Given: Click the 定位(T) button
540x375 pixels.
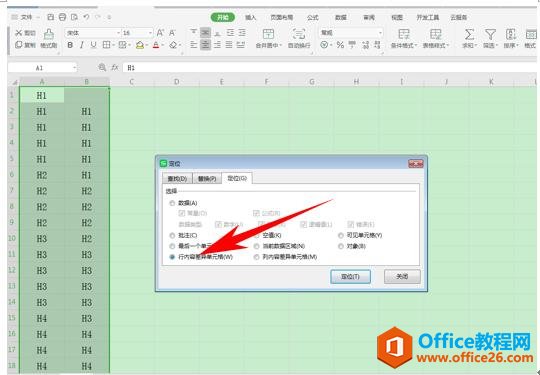Looking at the screenshot, I should pyautogui.click(x=350, y=277).
